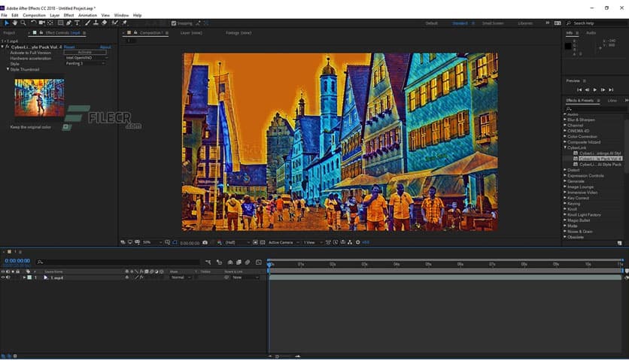This screenshot has height=364, width=629.
Task: Click the snapshot camera icon in viewer
Action: [x=205, y=242]
